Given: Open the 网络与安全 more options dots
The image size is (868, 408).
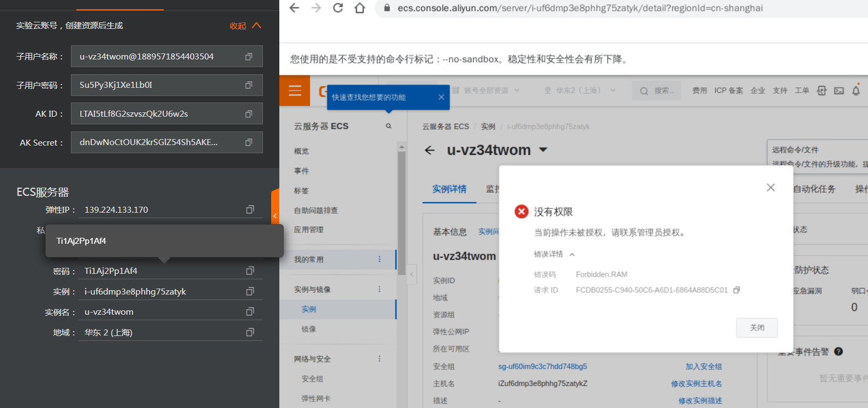Looking at the screenshot, I should click(380, 359).
